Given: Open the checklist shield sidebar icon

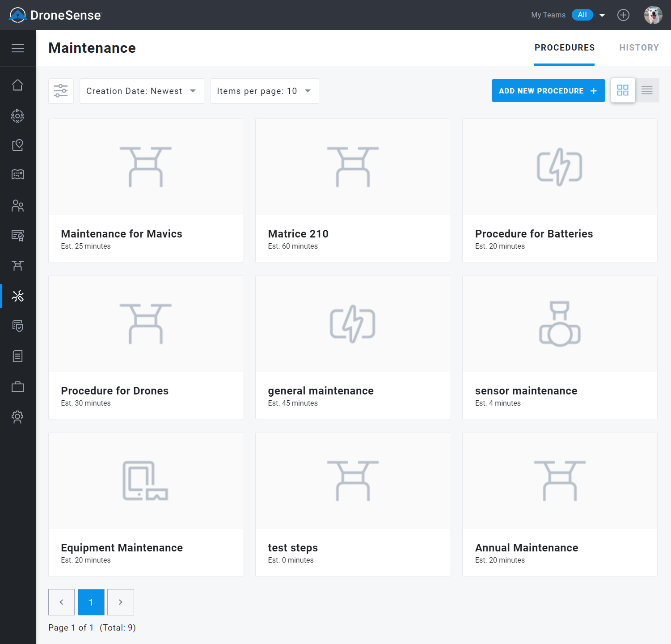Looking at the screenshot, I should (x=17, y=326).
